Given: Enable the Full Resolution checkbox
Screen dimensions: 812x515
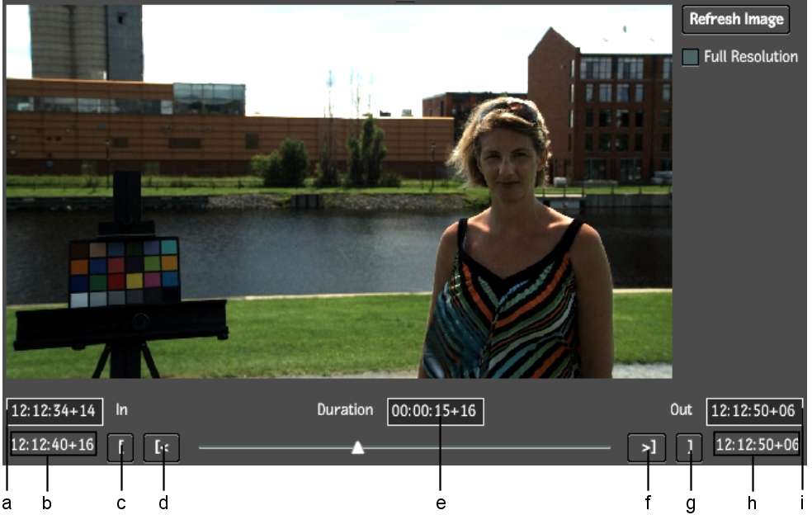Looking at the screenshot, I should pos(691,56).
